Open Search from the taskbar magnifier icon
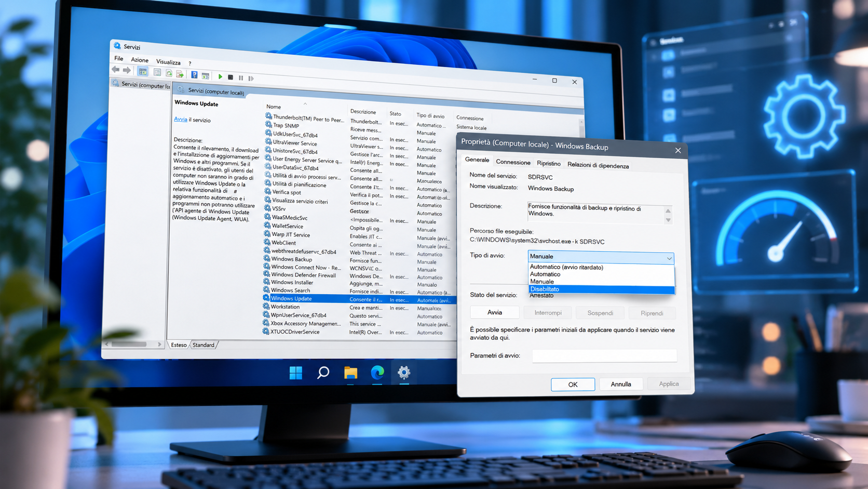Screen dimensions: 868x489 tap(323, 373)
